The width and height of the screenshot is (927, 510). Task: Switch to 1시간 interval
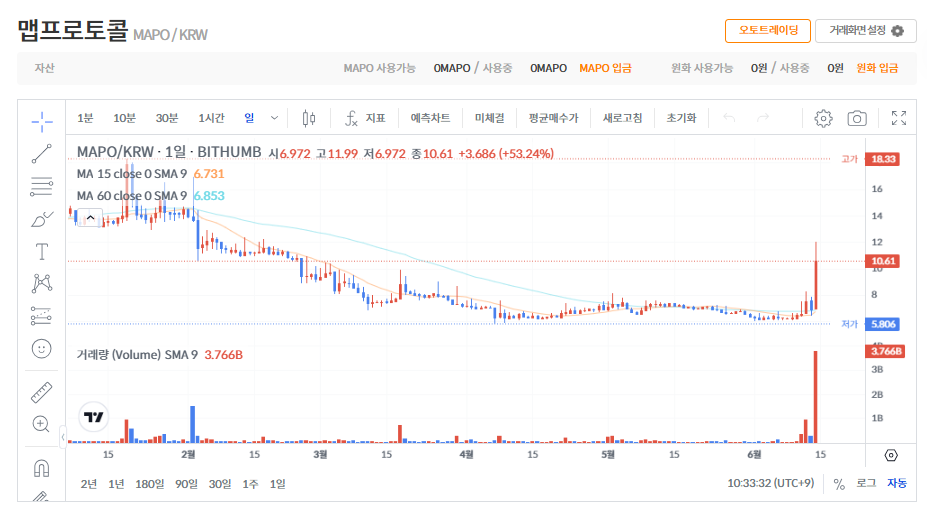pyautogui.click(x=211, y=118)
